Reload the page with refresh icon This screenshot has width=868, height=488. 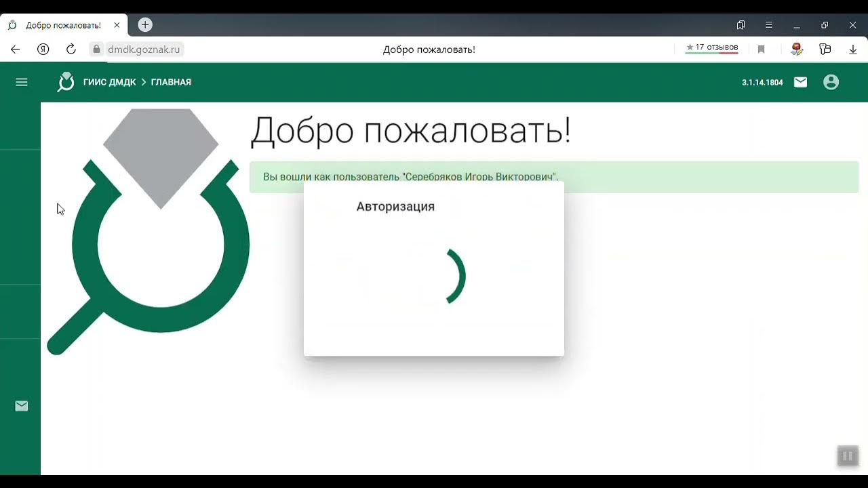[x=71, y=49]
